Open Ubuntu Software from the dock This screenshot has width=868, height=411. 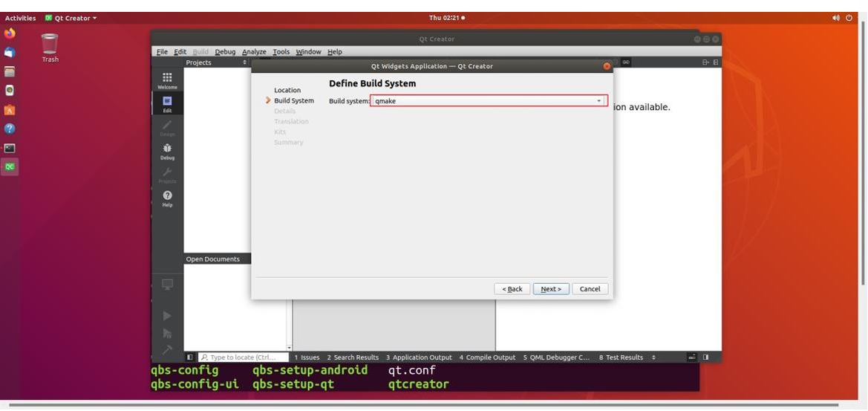(10, 110)
